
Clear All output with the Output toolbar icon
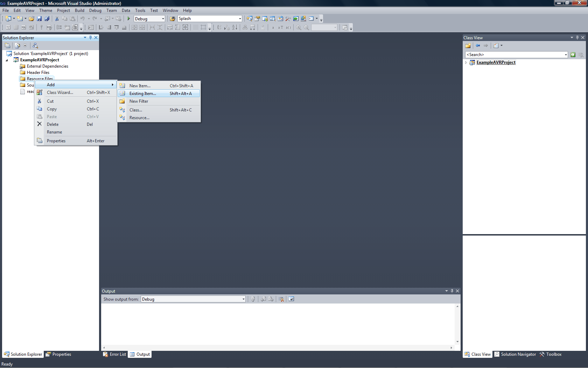click(281, 299)
